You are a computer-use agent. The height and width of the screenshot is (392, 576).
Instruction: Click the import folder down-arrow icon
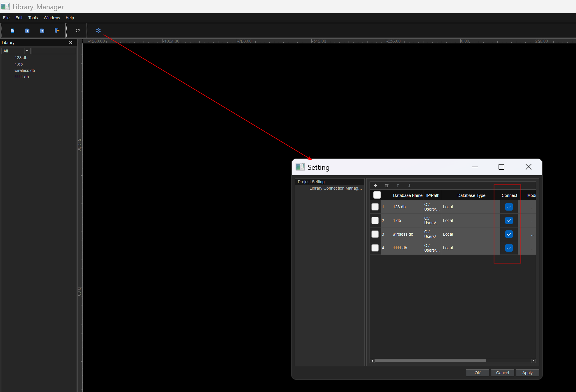pos(27,31)
